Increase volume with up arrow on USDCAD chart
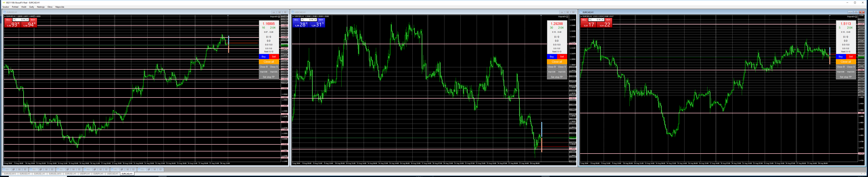Viewport: 868px width, 177px height. point(315,19)
